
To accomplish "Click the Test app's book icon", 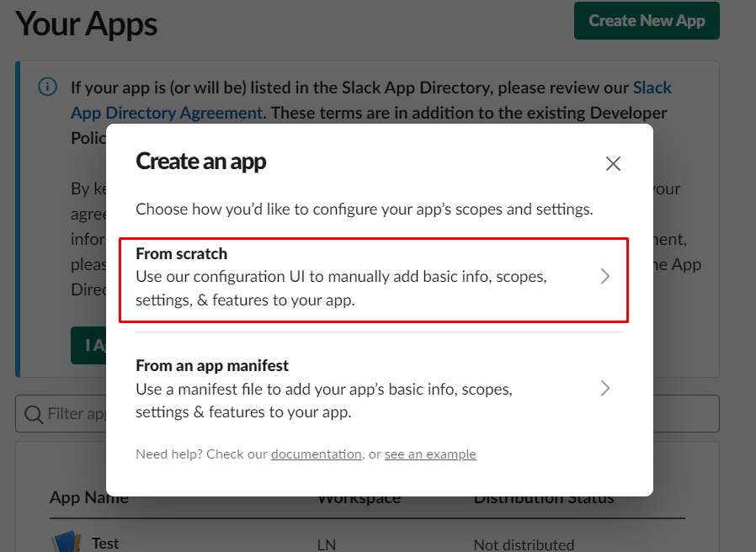I will [66, 542].
